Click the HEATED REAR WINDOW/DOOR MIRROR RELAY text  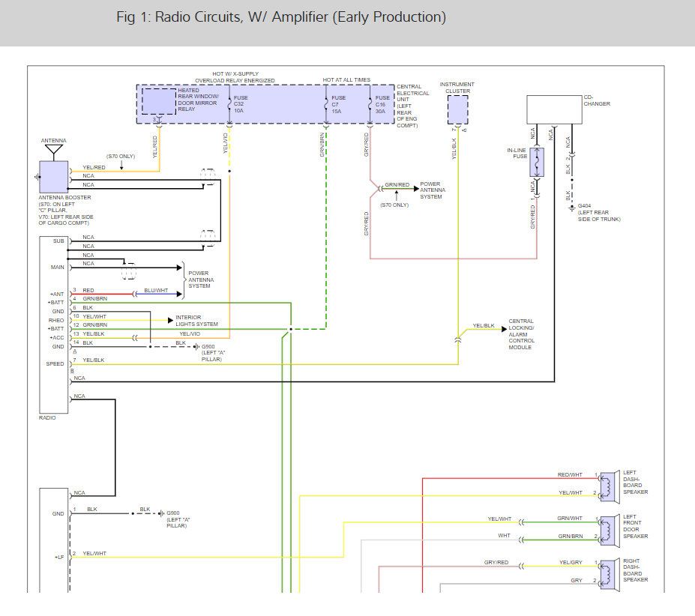coord(198,100)
